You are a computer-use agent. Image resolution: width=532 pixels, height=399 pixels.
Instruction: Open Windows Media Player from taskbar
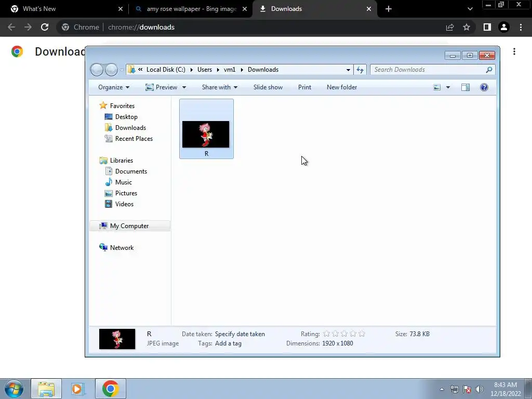click(x=78, y=389)
